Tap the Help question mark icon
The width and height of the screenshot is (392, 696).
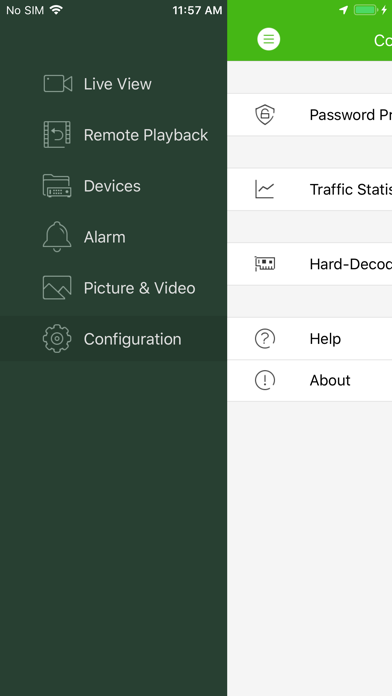(x=265, y=339)
